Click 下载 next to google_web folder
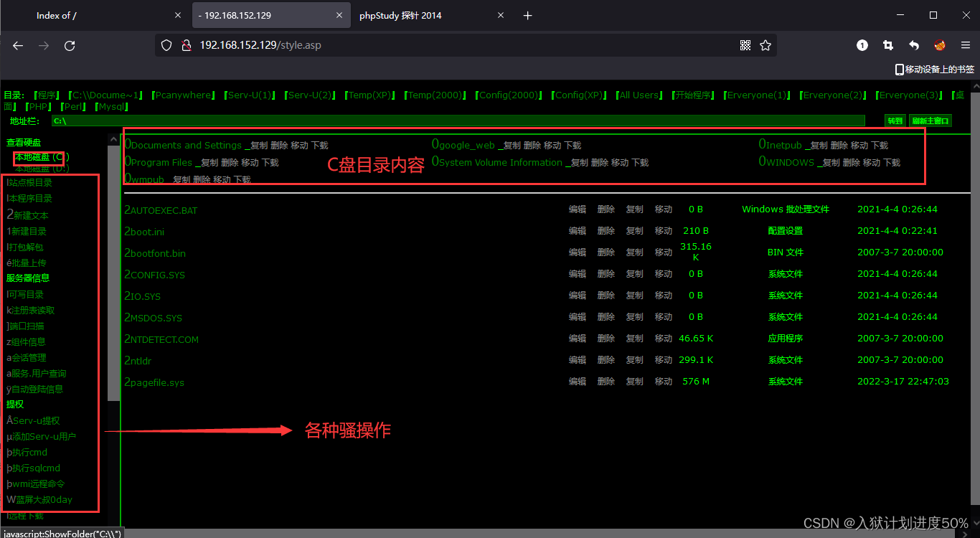Screen dimensions: 980x538 [573, 146]
